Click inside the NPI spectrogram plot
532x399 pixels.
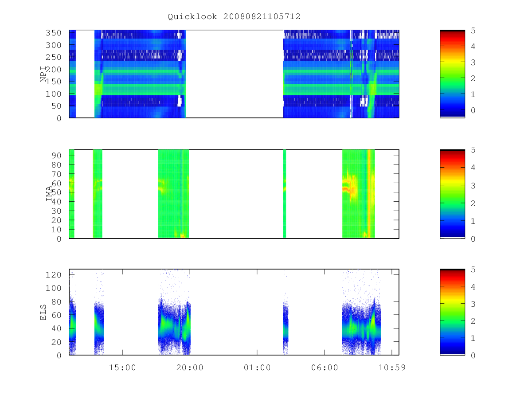point(234,74)
